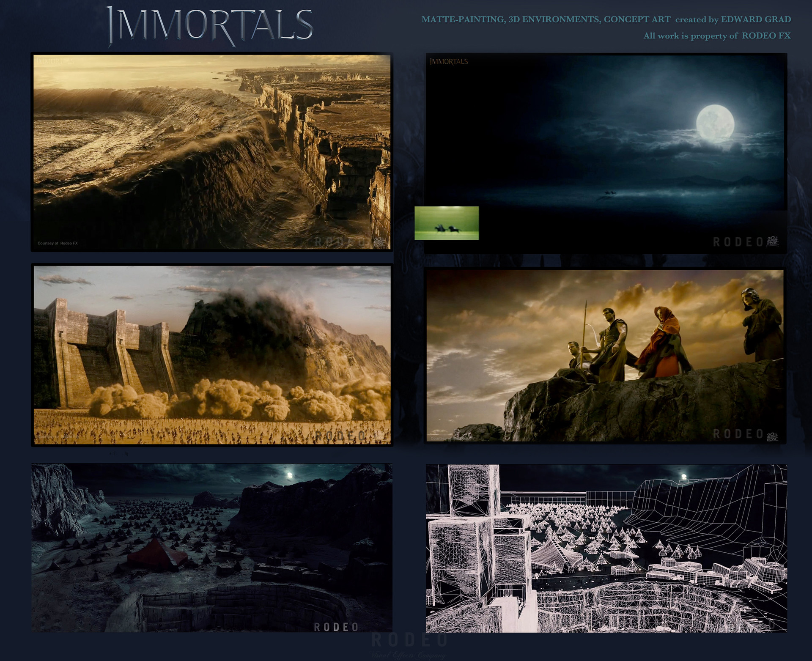Click the RODEO watermark on night camp image
Screen dimensions: 812x661
click(337, 627)
